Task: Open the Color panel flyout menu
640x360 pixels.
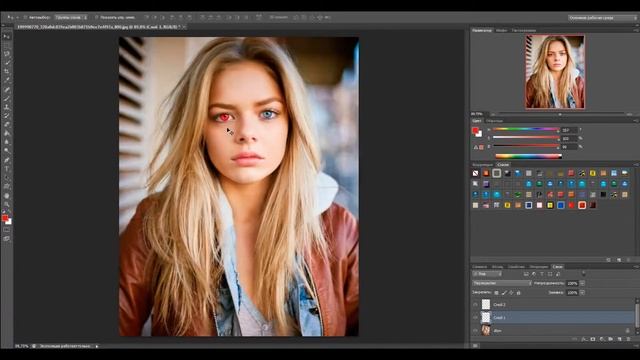Action: click(636, 121)
